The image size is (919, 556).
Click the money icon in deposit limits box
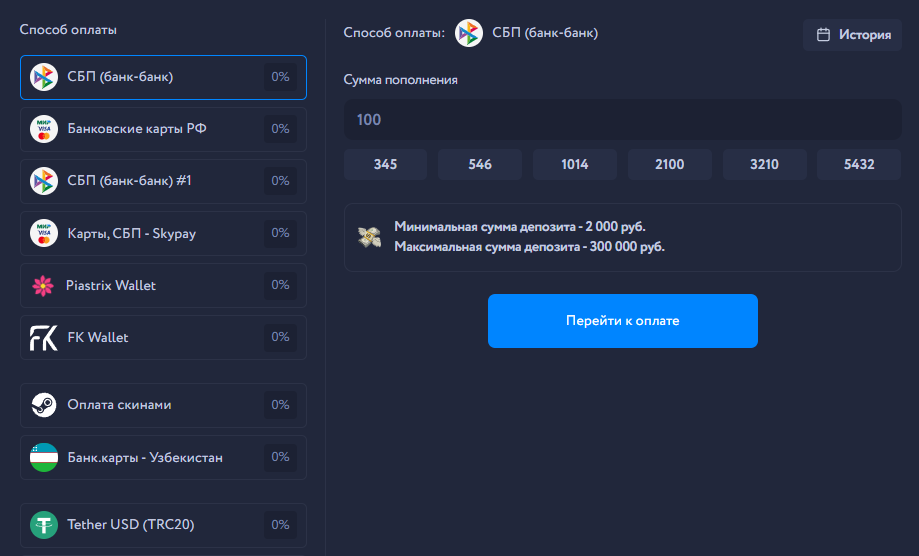[369, 237]
